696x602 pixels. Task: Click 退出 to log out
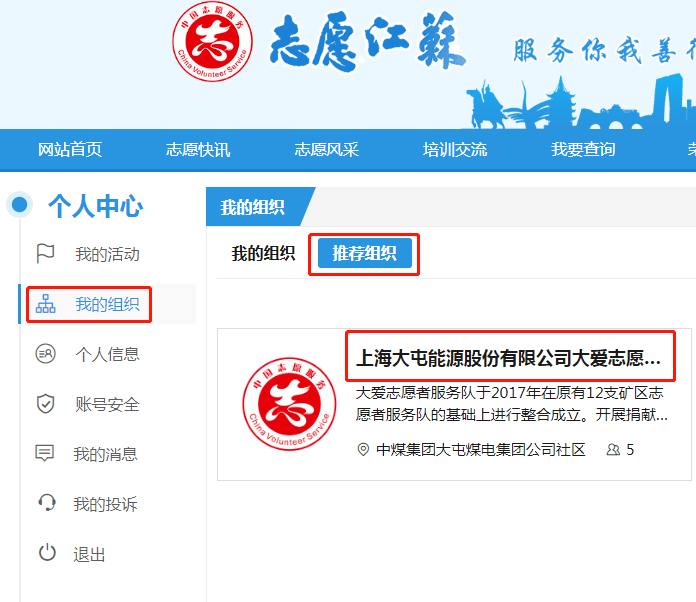[89, 554]
